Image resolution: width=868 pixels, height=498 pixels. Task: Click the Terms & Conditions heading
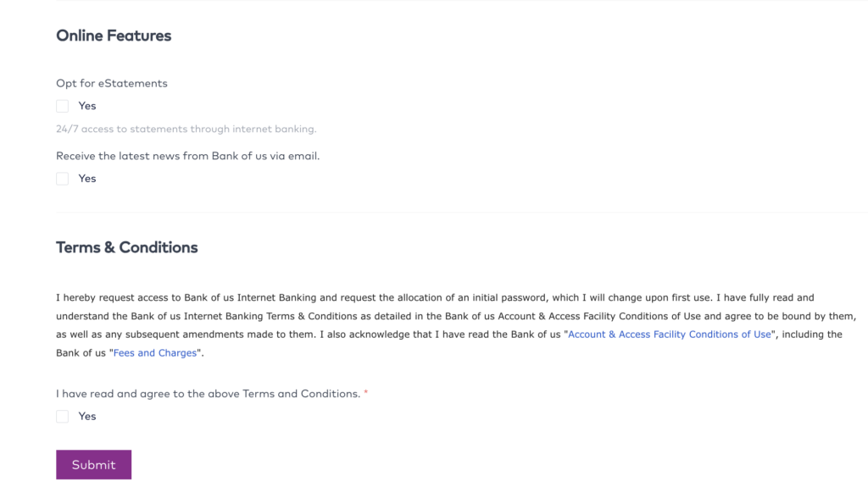[x=127, y=247]
